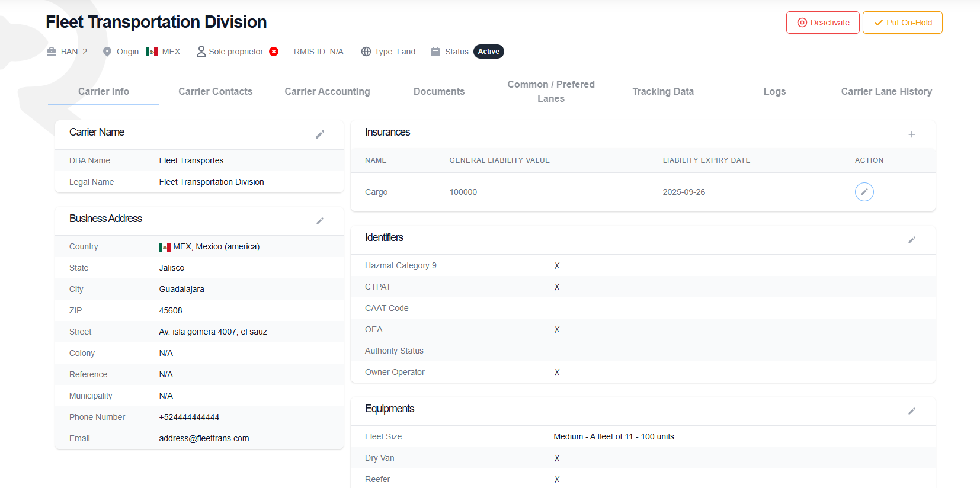Click the liability value 100000
Image resolution: width=980 pixels, height=488 pixels.
click(463, 192)
